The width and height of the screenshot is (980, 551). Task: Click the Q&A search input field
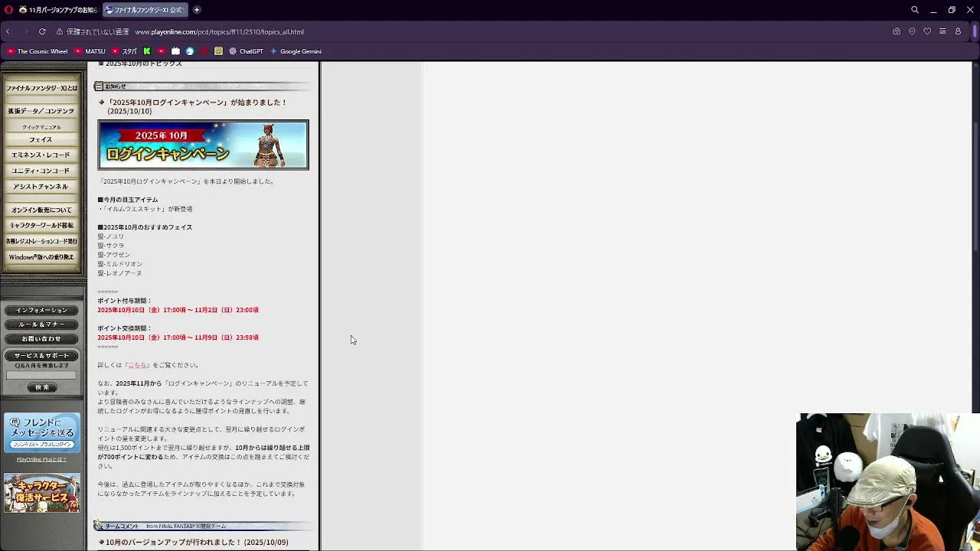[x=41, y=375]
